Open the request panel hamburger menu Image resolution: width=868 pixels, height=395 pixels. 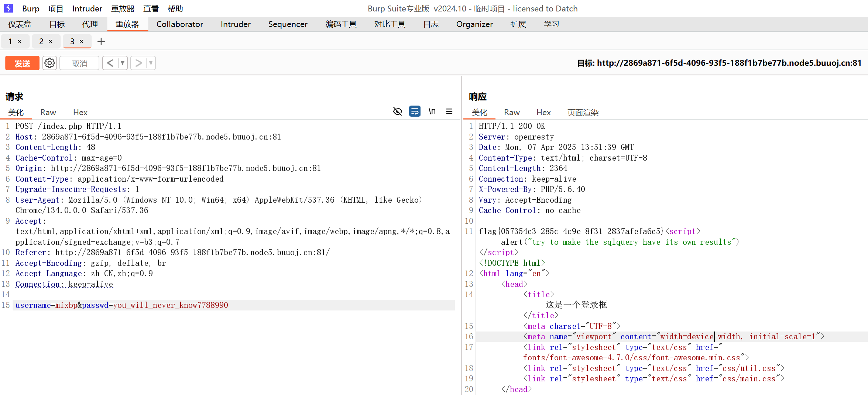(x=449, y=111)
